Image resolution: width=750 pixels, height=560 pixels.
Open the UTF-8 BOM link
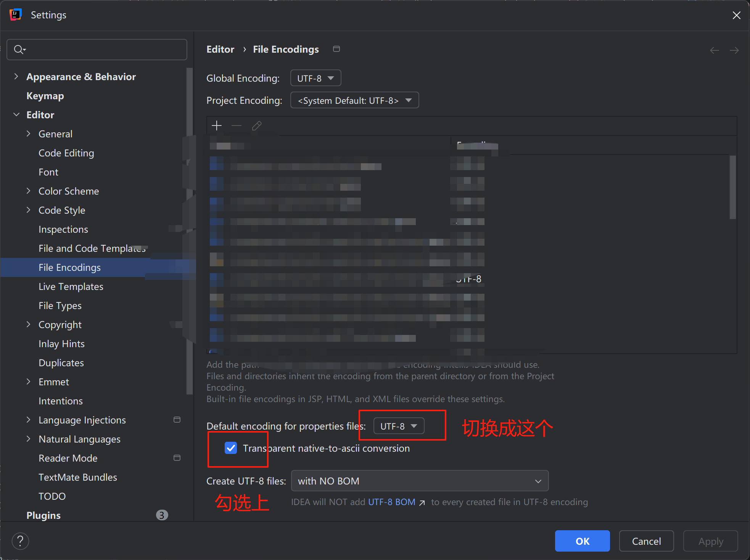(392, 502)
